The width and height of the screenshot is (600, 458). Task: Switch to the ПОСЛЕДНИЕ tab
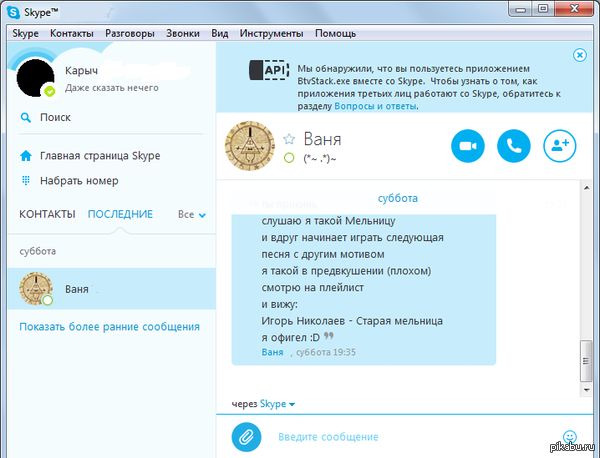120,214
